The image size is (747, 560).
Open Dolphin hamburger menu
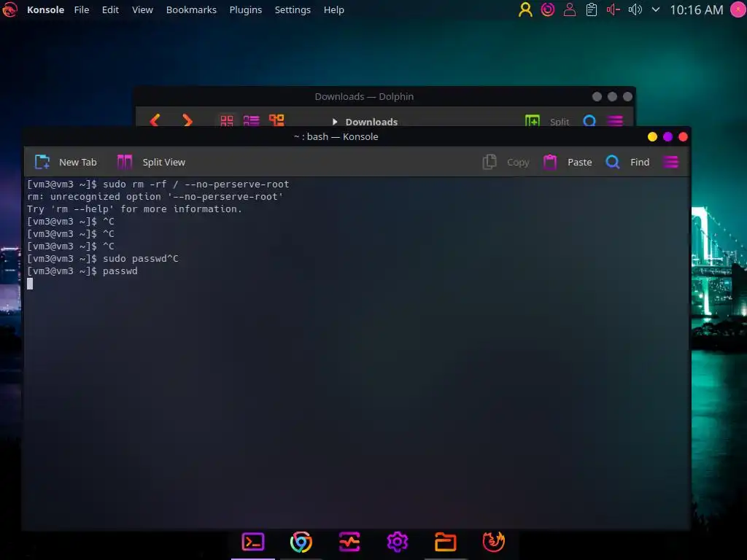pos(615,121)
